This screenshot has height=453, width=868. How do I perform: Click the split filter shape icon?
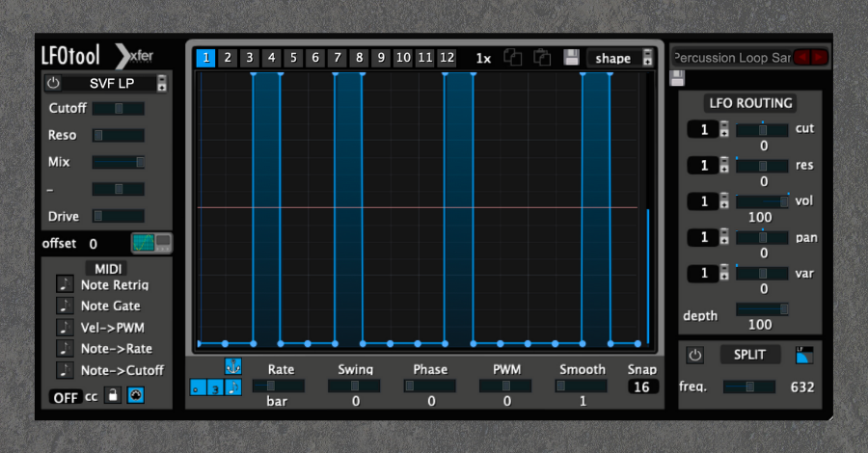tap(804, 356)
